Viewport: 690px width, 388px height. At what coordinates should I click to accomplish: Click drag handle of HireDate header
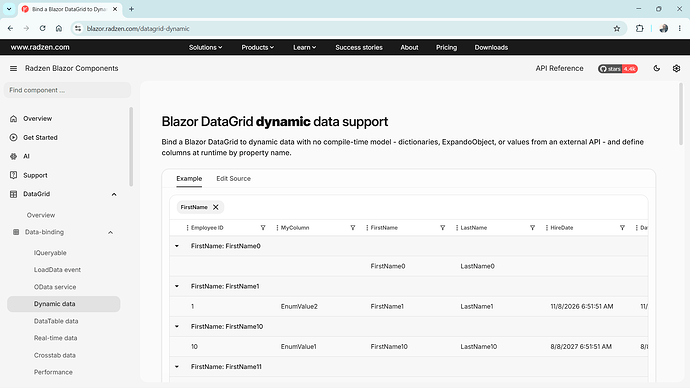547,228
